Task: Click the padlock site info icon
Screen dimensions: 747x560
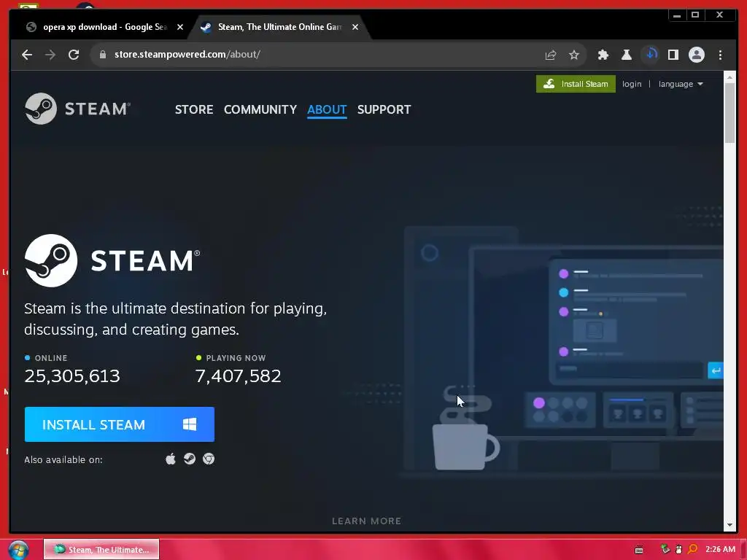Action: coord(103,54)
